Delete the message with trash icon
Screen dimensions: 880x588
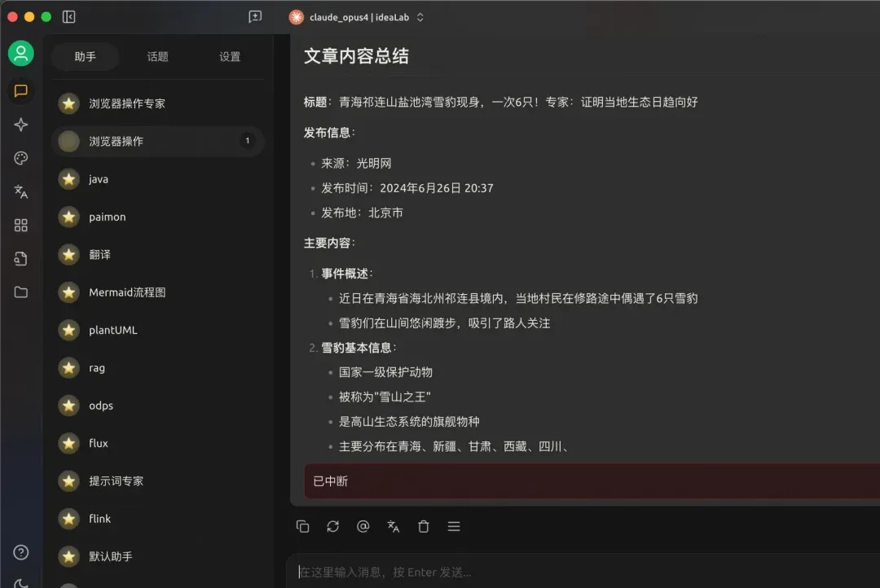point(424,526)
